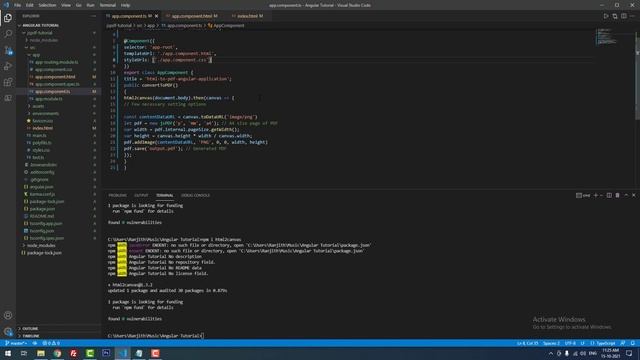Close the app.component.ts editor tab
Image resolution: width=640 pixels, height=360 pixels.
pyautogui.click(x=156, y=16)
